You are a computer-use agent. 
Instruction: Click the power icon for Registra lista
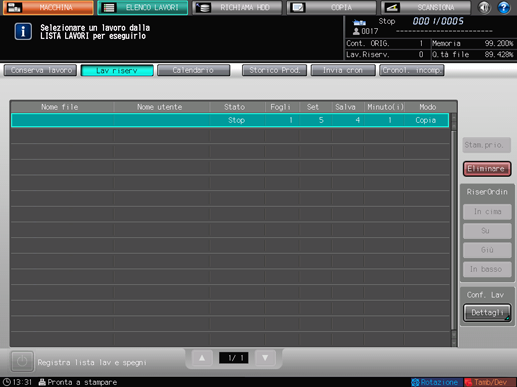(x=22, y=361)
